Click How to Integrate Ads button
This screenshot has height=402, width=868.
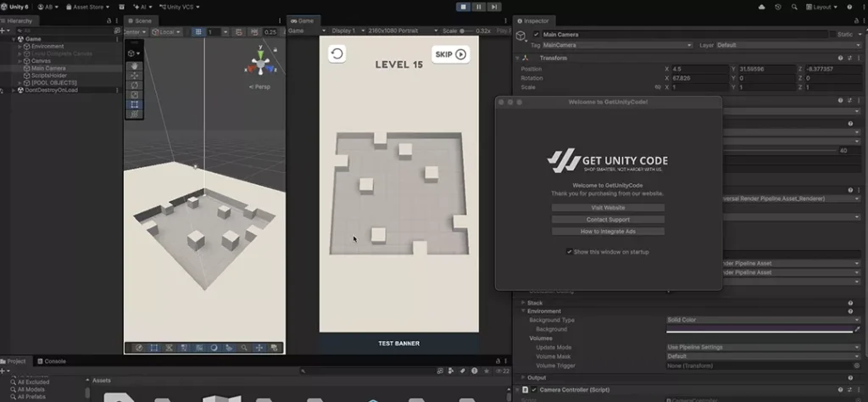(608, 231)
